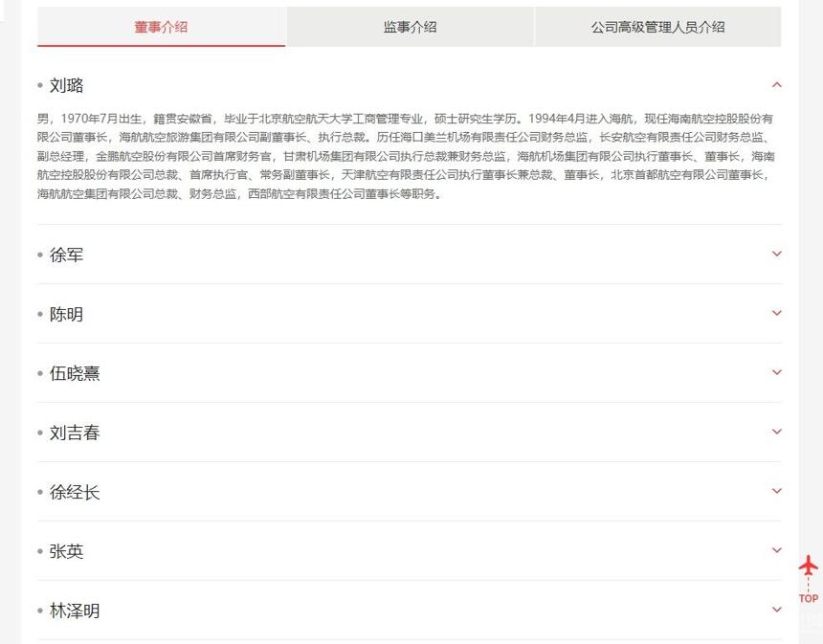Expand the 刘吉春 director entry
Viewport: 823px width, 644px height.
click(777, 432)
